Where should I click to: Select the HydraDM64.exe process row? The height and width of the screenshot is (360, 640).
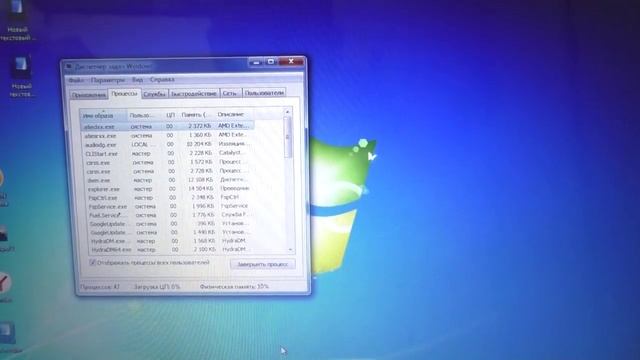click(173, 249)
